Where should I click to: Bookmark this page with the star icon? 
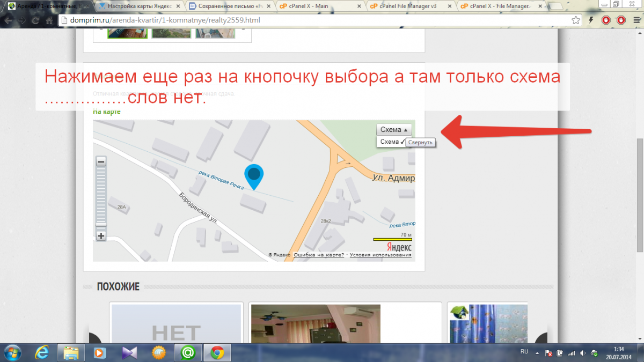click(x=576, y=20)
